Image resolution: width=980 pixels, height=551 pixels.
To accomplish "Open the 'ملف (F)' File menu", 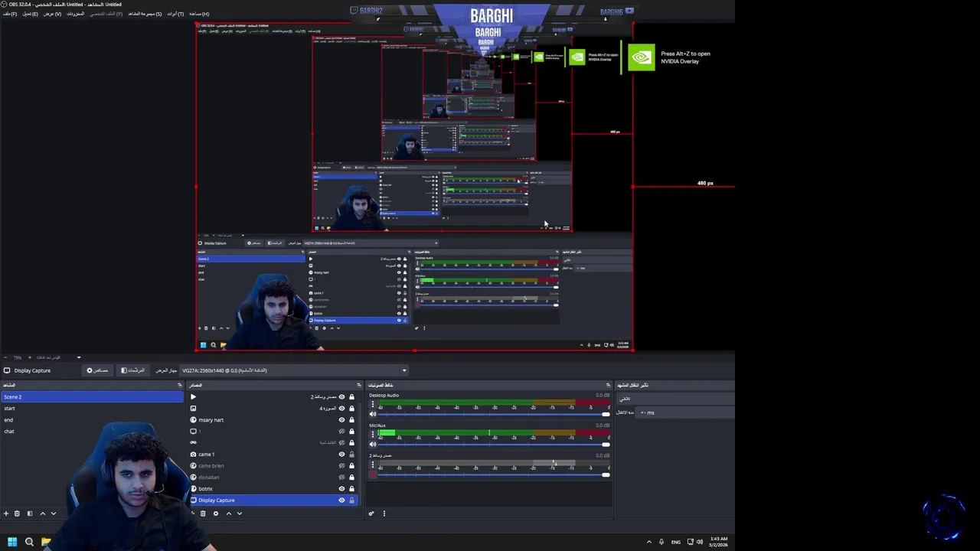I will [9, 14].
